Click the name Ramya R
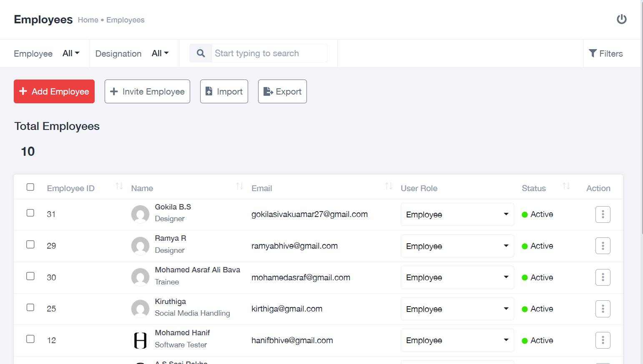The height and width of the screenshot is (364, 643). (x=171, y=238)
